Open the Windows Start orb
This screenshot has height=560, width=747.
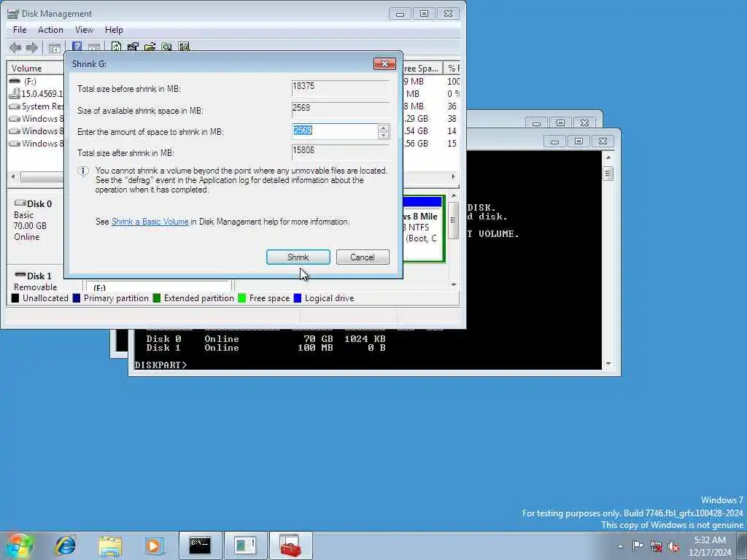pos(19,545)
